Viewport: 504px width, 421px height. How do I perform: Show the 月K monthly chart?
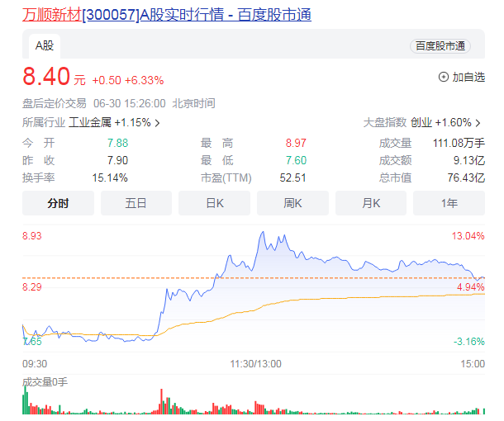coord(370,203)
